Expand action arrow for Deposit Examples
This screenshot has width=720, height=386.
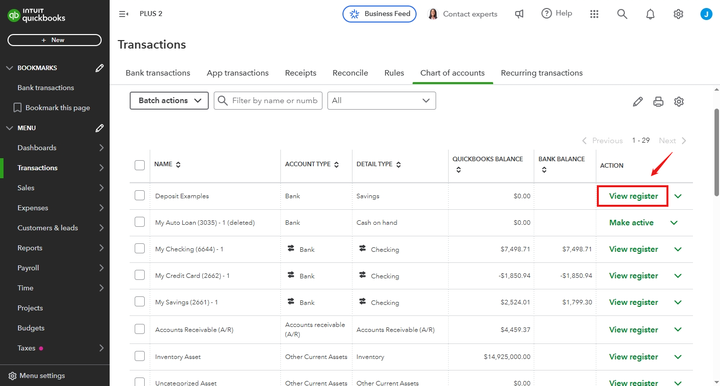tap(678, 196)
